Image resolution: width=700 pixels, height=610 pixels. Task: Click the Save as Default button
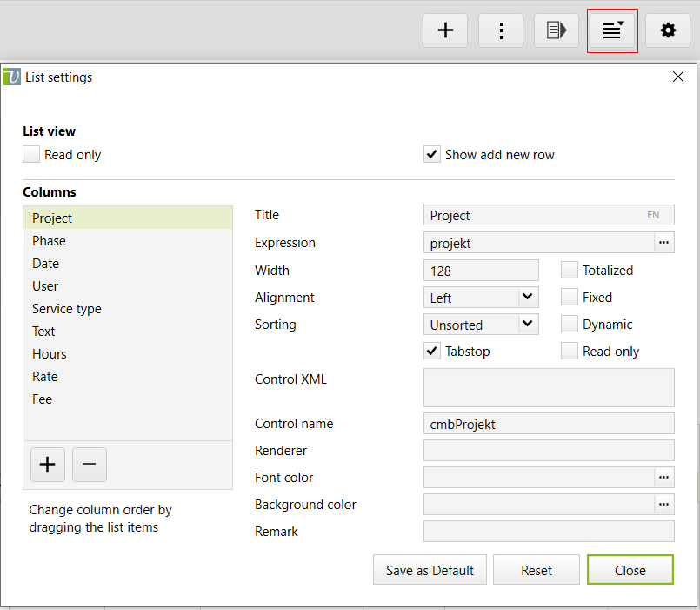430,571
